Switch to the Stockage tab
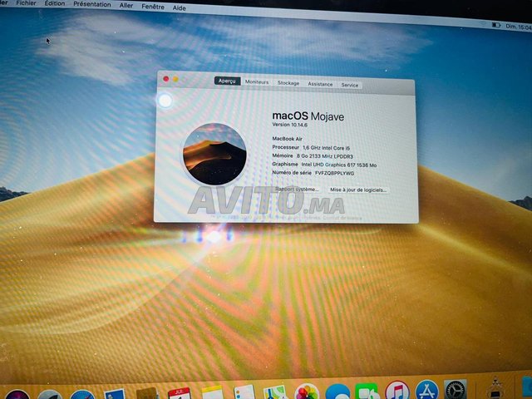Viewport: 532px width, 399px height. pyautogui.click(x=288, y=84)
